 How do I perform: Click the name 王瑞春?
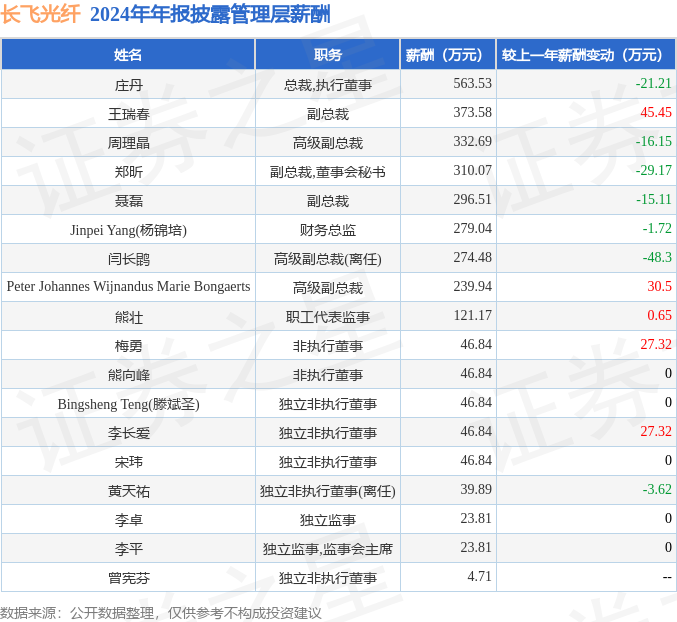(128, 114)
